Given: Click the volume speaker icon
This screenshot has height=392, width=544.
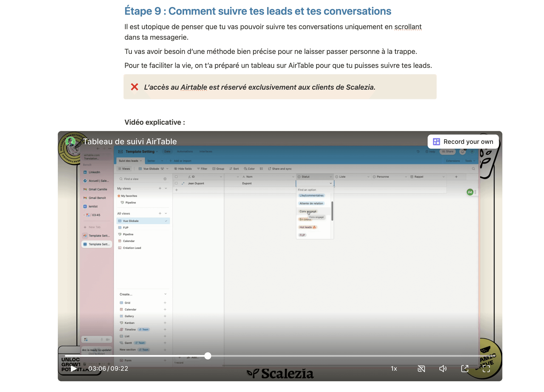Looking at the screenshot, I should pos(443,368).
